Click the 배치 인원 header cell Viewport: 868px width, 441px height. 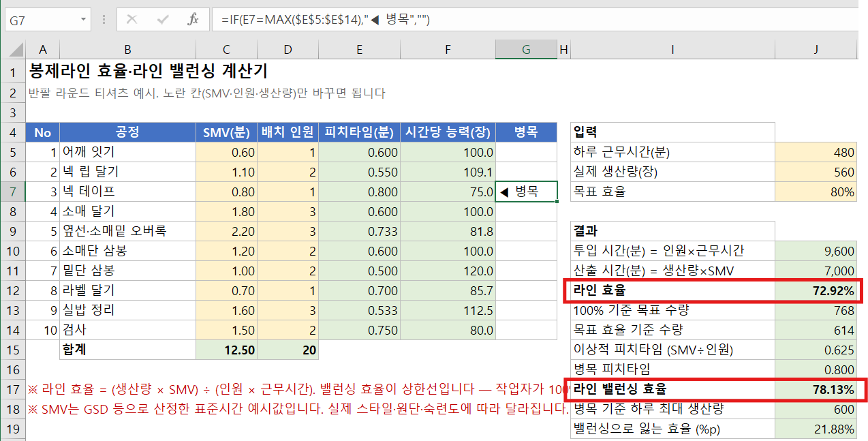[x=288, y=132]
